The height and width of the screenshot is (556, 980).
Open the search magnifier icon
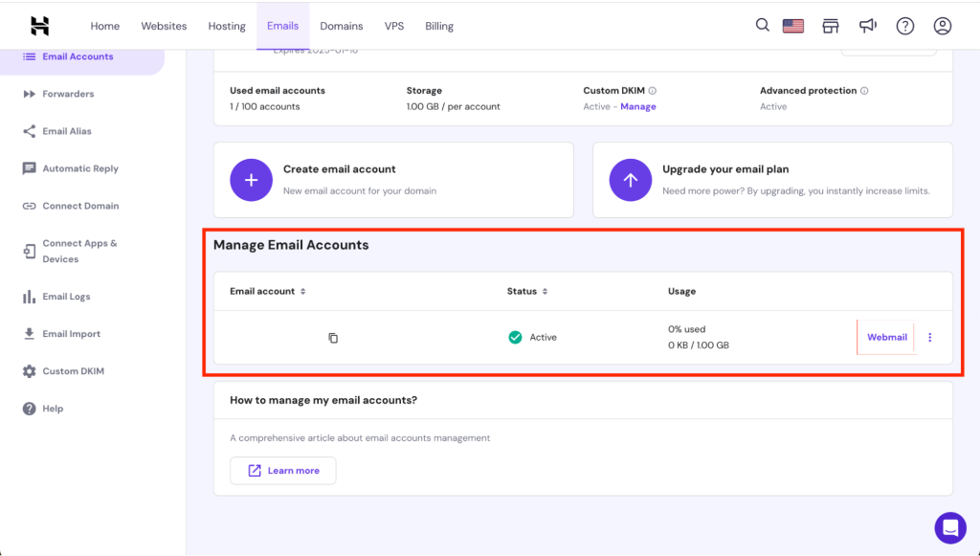pyautogui.click(x=762, y=26)
